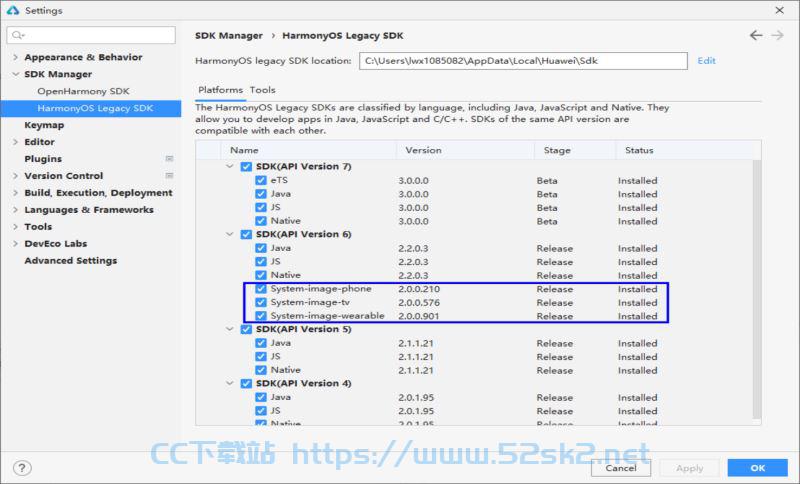
Task: Uncheck the eTS 3.0.0.0 checkbox
Action: point(261,180)
